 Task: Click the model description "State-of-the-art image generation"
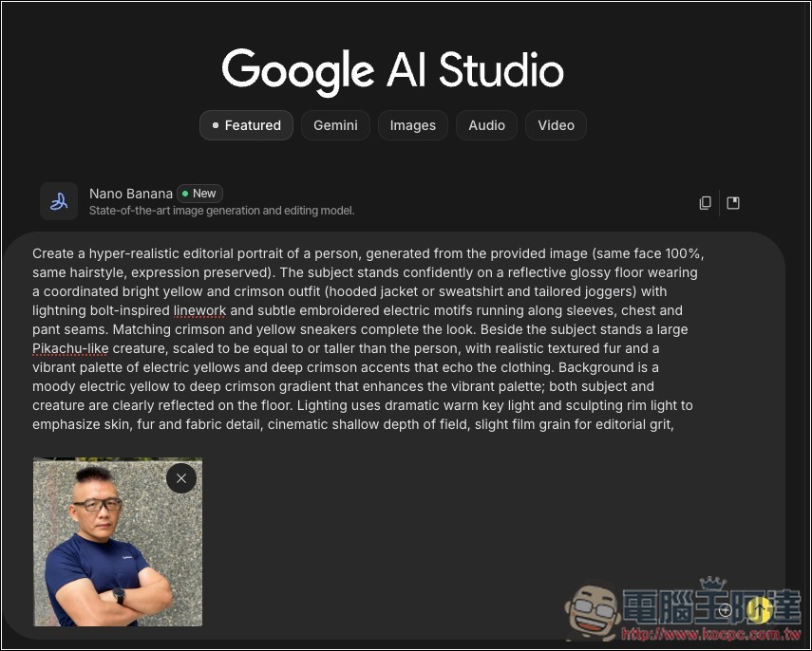pos(221,211)
